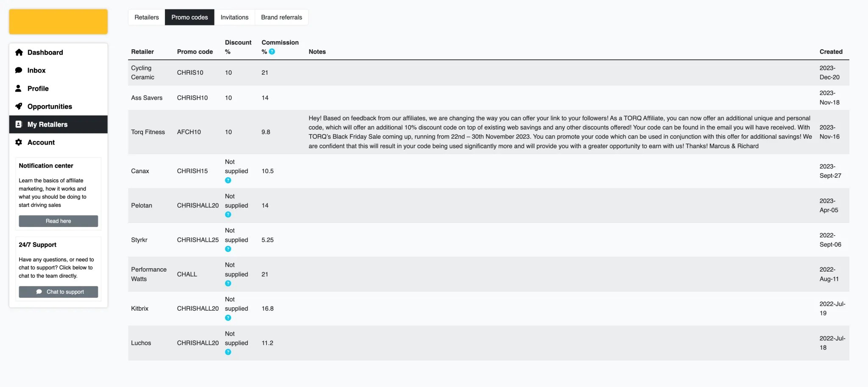
Task: Click the Styrkr retailer name
Action: click(x=139, y=240)
